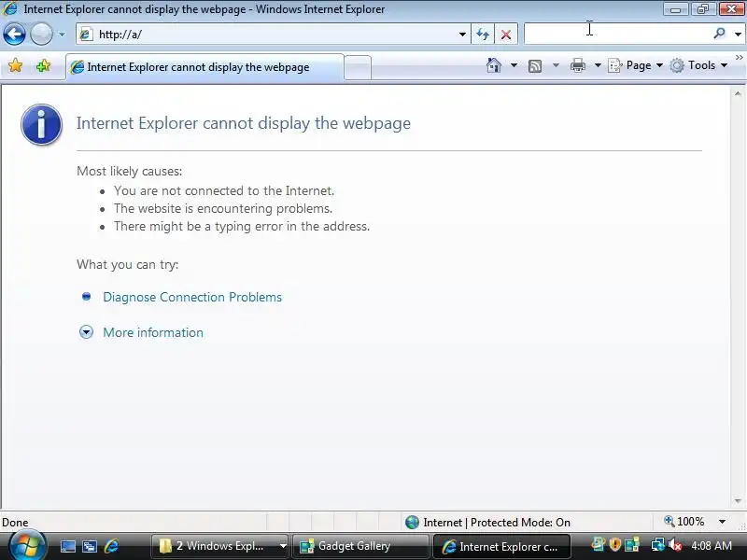Minimize the Internet Explorer window
The width and height of the screenshot is (747, 560).
(675, 9)
